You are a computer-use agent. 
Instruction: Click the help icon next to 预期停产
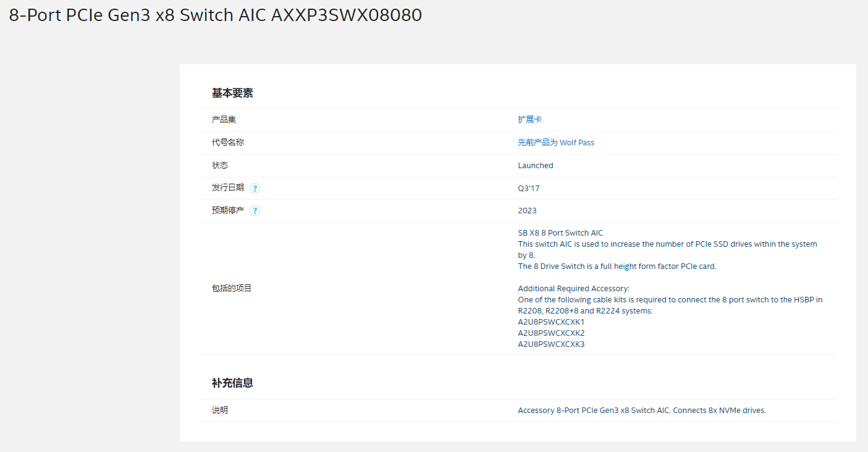click(255, 210)
